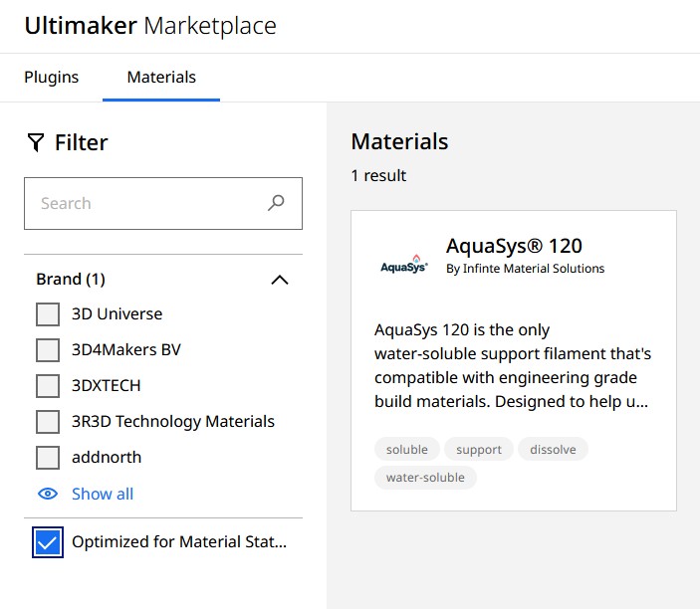Click the '1 result' count text
The image size is (700, 609).
click(378, 175)
